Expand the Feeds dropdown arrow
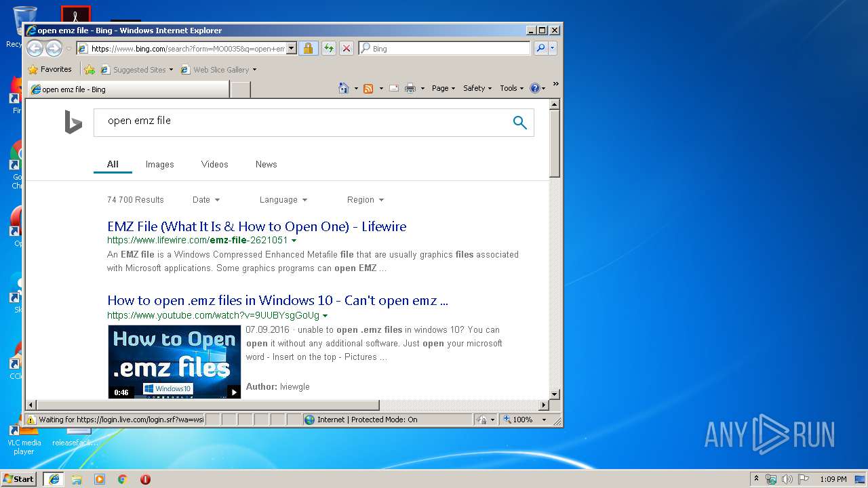Image resolution: width=868 pixels, height=488 pixels. pos(381,88)
